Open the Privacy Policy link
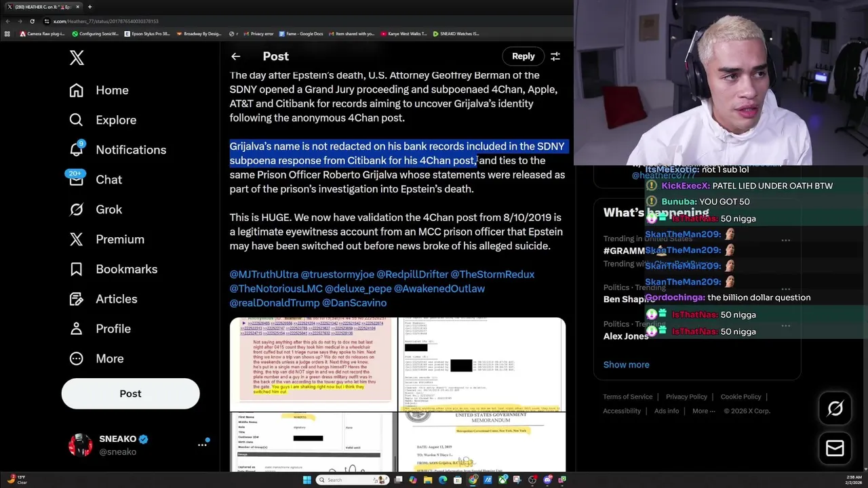The image size is (868, 488). coord(686,396)
